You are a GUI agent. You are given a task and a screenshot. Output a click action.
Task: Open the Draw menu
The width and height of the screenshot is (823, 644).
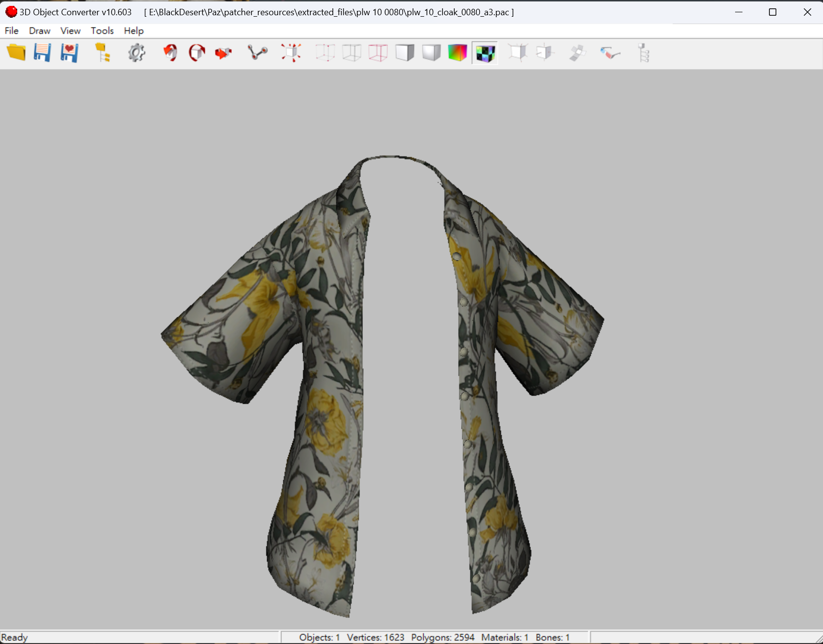point(39,30)
